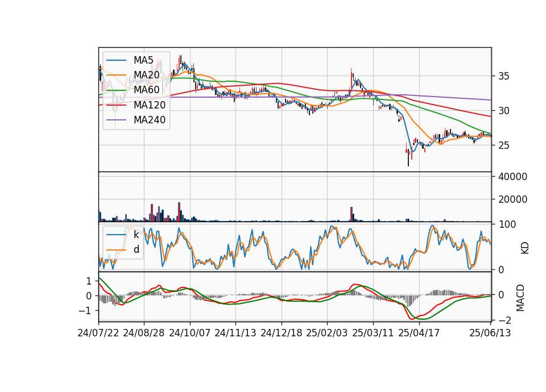The height and width of the screenshot is (392, 546).
Task: Click the price axis value 30
Action: click(x=503, y=111)
